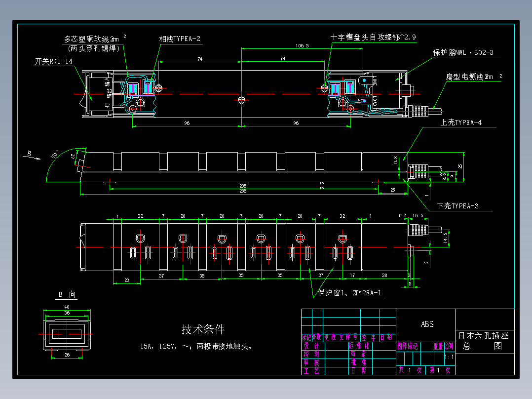
Task: Select the 第 1 页 page number text
Action: pyautogui.click(x=440, y=370)
